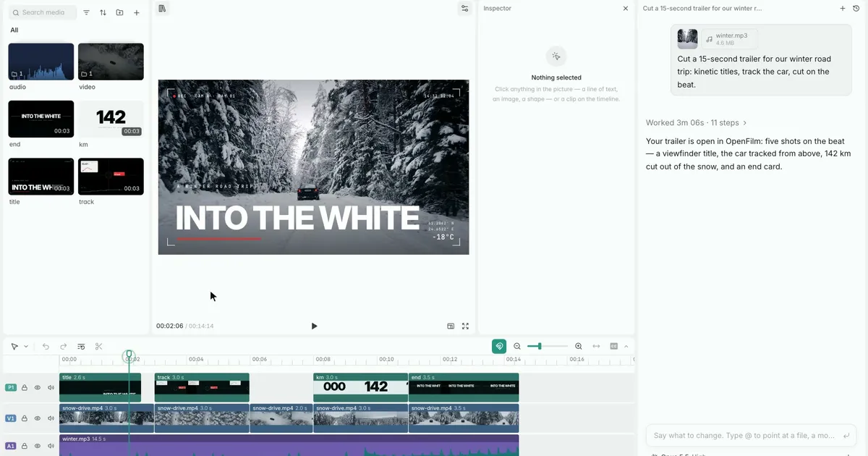Screen dimensions: 868x456
Task: Hide the P1 track with eye icon
Action: [38, 388]
